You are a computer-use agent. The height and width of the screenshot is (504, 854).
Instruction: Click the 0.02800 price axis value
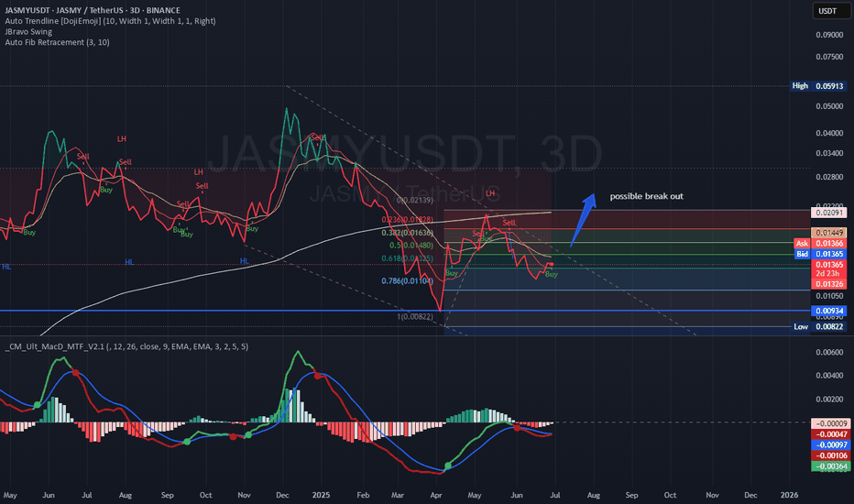(829, 177)
